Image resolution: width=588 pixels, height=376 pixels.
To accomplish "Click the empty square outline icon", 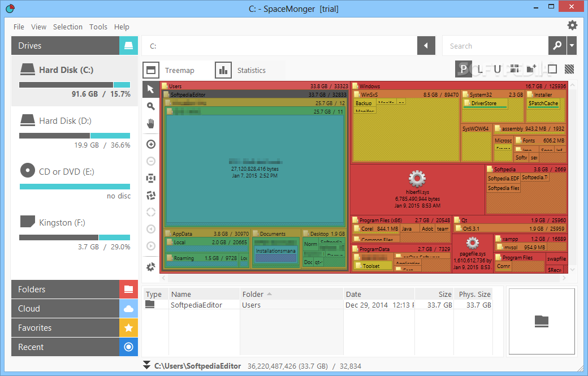I will pos(552,69).
